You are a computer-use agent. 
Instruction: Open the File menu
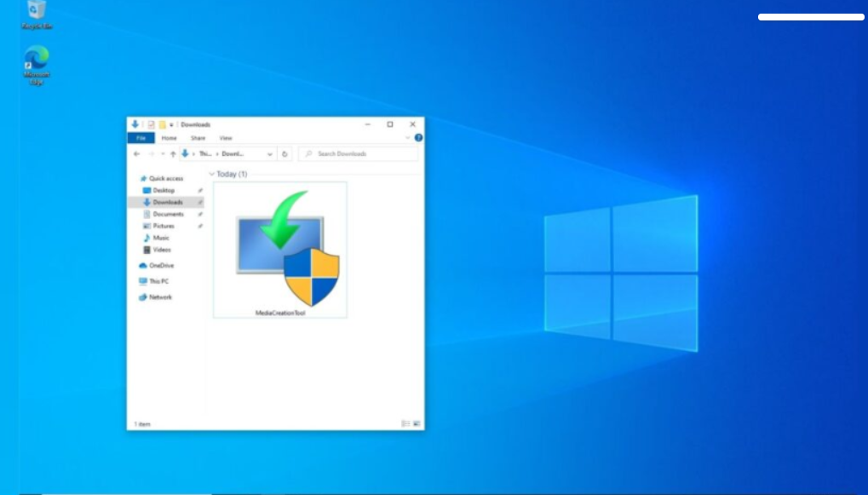tap(141, 138)
